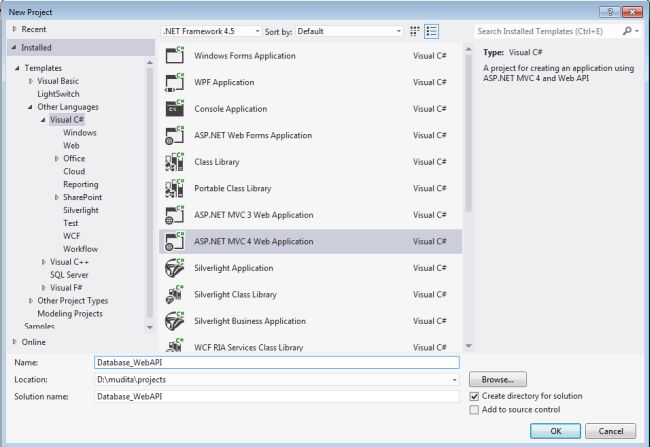This screenshot has width=650, height=447.
Task: Click the Silverlight Business Application icon
Action: pos(175,321)
